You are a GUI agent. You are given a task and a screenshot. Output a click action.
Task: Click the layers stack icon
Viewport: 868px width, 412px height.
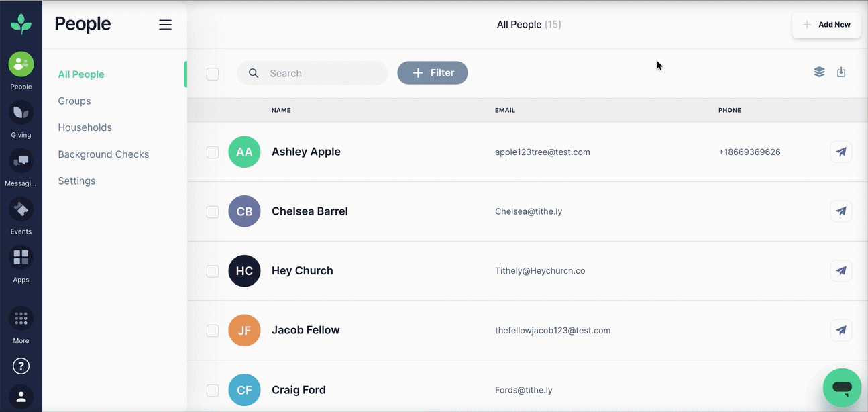(819, 72)
